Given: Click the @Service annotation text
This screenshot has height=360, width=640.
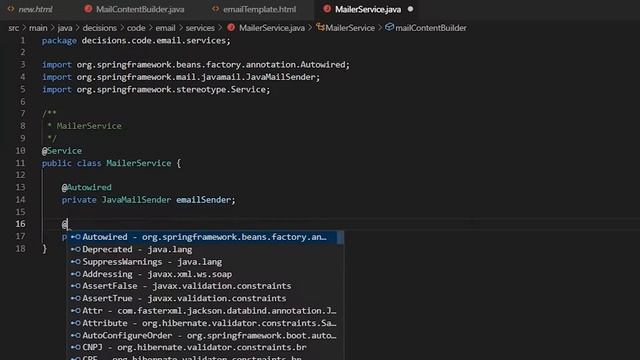Looking at the screenshot, I should pos(62,151).
